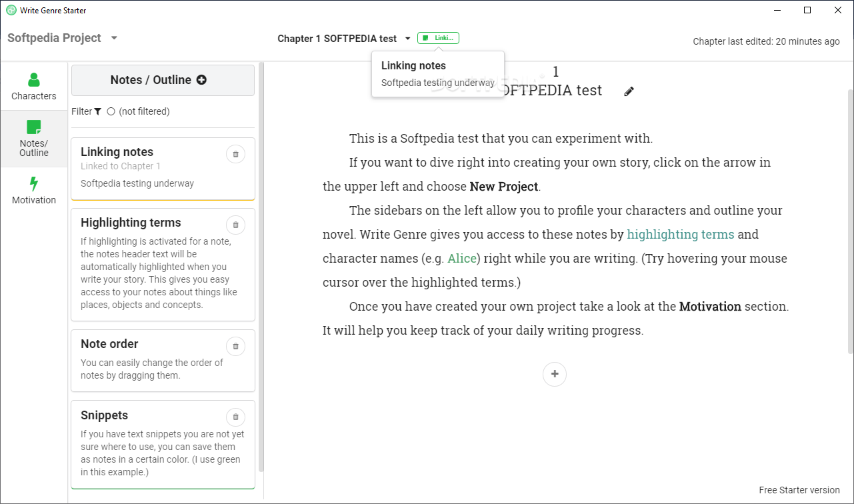This screenshot has width=854, height=504.
Task: Click the Chapter last edited status text
Action: click(766, 41)
